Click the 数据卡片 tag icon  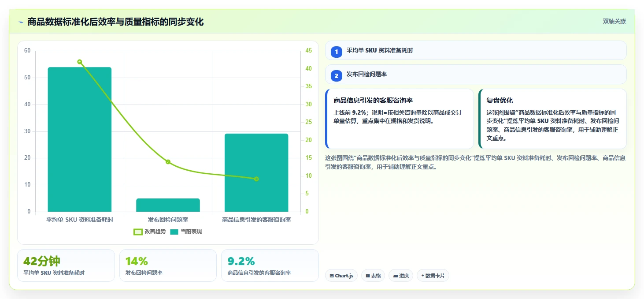[423, 276]
